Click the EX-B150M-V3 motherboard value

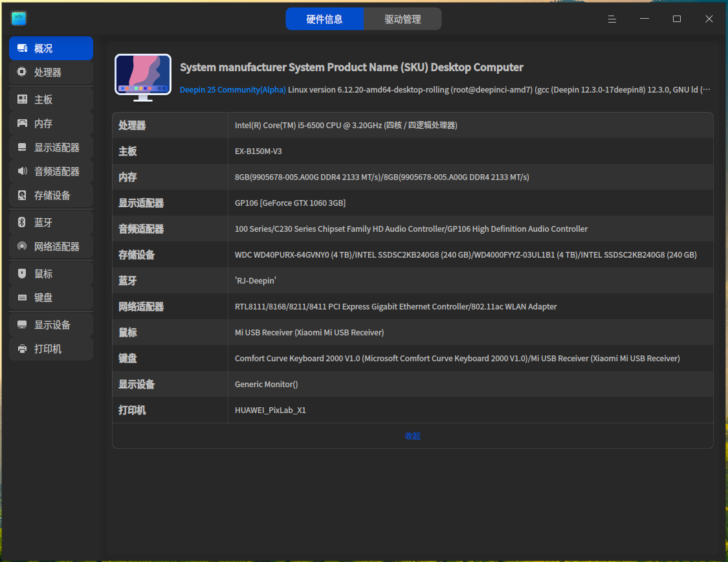click(x=258, y=152)
